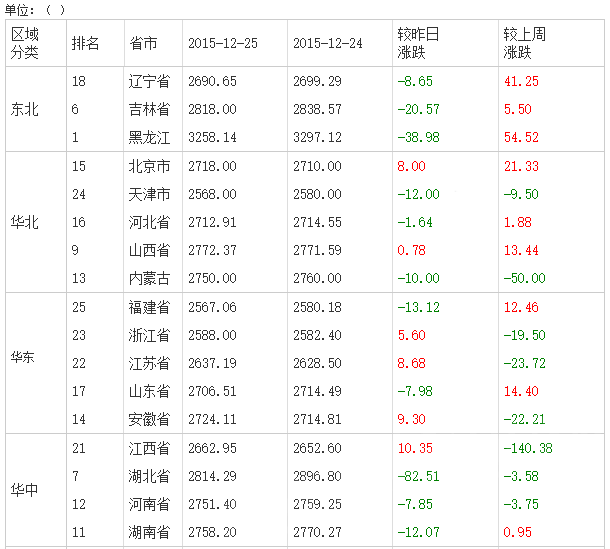Click the 辽宁省 province cell

[149, 81]
